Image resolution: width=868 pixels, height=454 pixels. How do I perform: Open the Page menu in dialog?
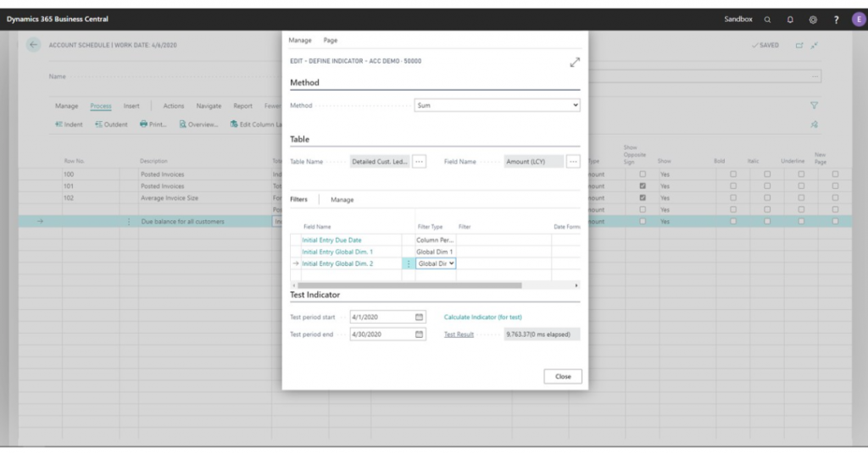coord(330,40)
